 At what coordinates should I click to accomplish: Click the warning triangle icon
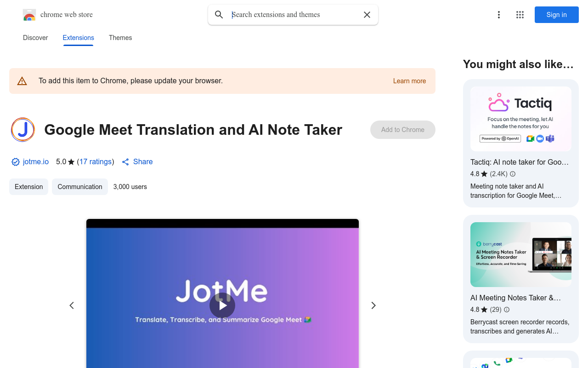click(22, 81)
